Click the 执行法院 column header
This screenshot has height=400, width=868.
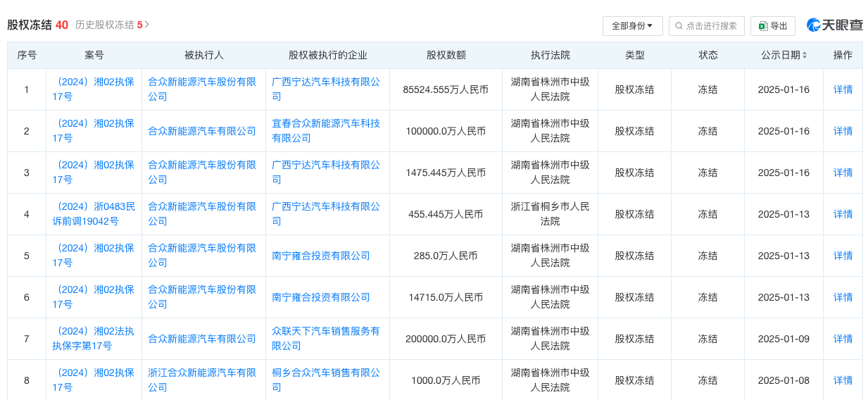coord(550,55)
